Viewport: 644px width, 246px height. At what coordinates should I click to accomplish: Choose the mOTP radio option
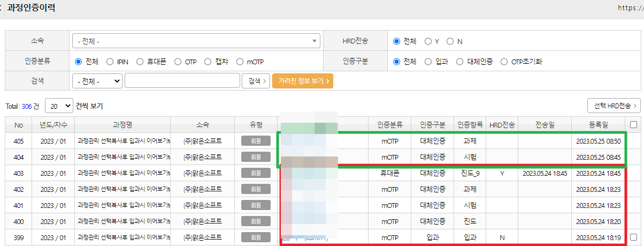240,62
